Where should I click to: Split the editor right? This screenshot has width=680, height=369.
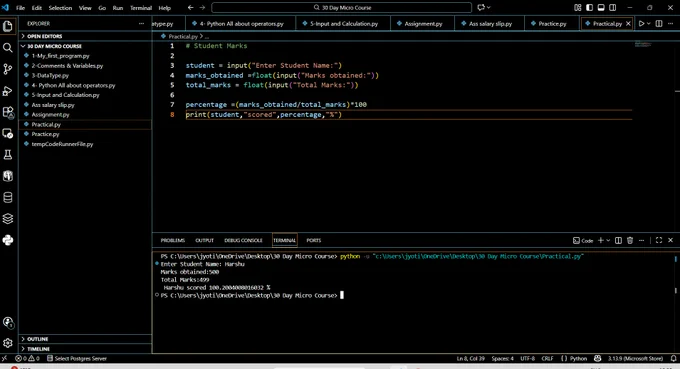659,23
